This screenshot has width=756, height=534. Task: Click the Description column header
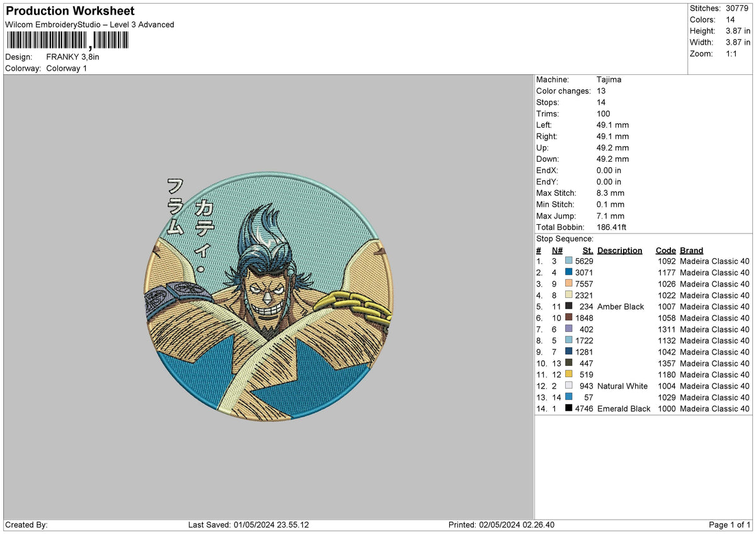point(620,250)
